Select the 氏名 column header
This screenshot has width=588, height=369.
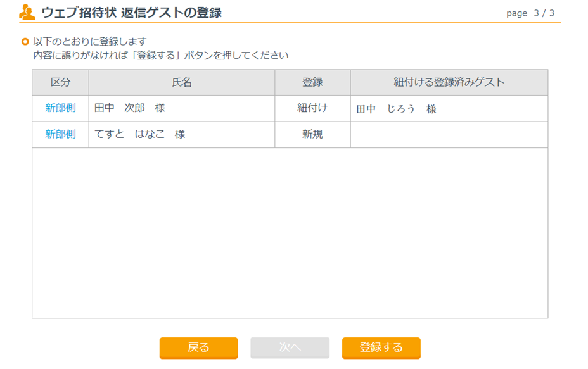[x=181, y=82]
